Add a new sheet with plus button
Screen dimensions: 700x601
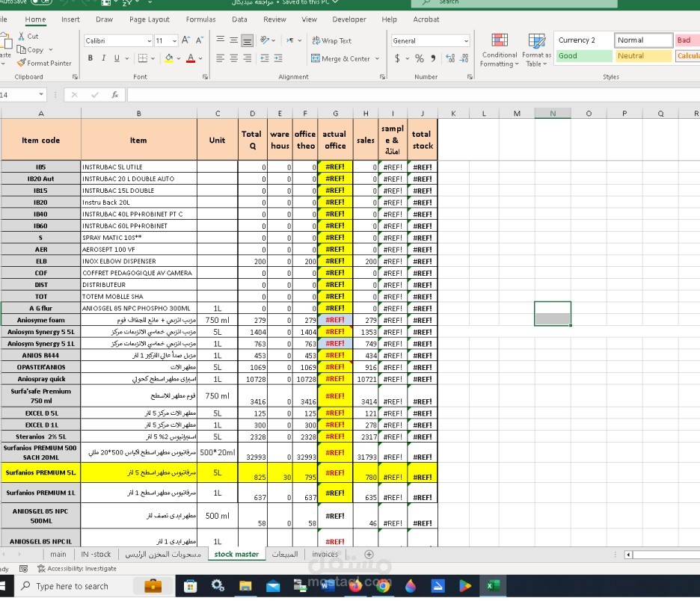tap(369, 554)
